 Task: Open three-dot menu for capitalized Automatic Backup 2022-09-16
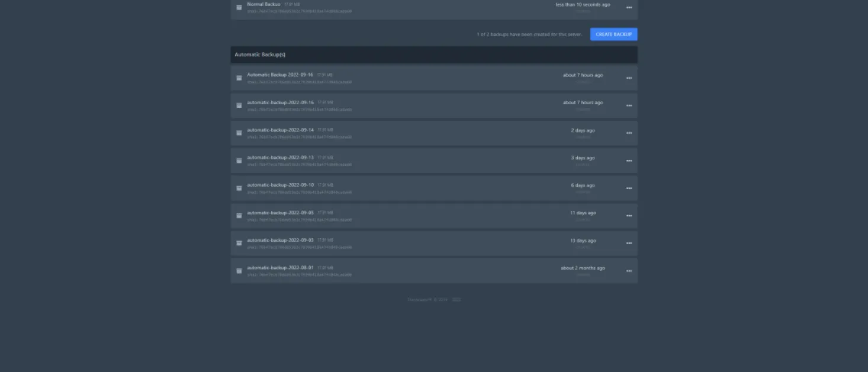pos(629,78)
